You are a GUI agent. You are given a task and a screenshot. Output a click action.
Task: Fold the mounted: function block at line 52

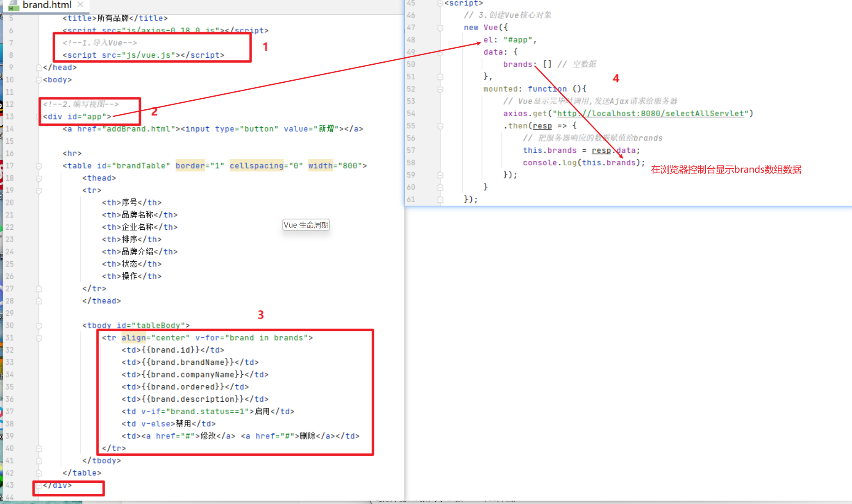point(440,89)
